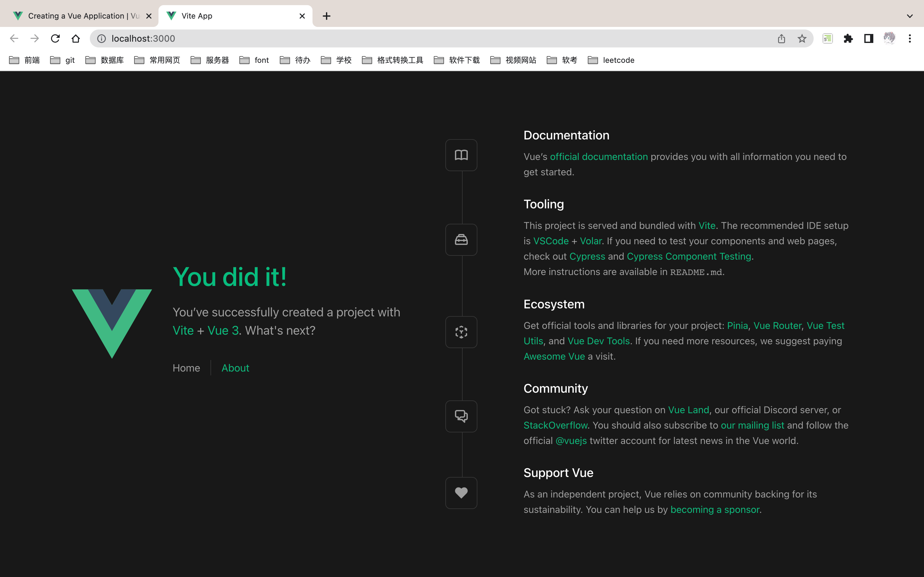Viewport: 924px width, 577px height.
Task: Open the Chrome three-dot menu
Action: (910, 38)
